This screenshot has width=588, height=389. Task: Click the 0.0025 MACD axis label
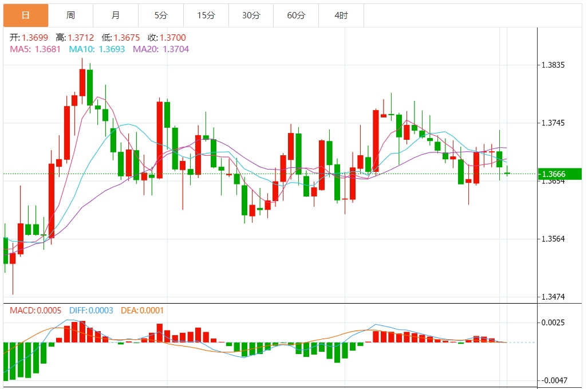tap(553, 323)
